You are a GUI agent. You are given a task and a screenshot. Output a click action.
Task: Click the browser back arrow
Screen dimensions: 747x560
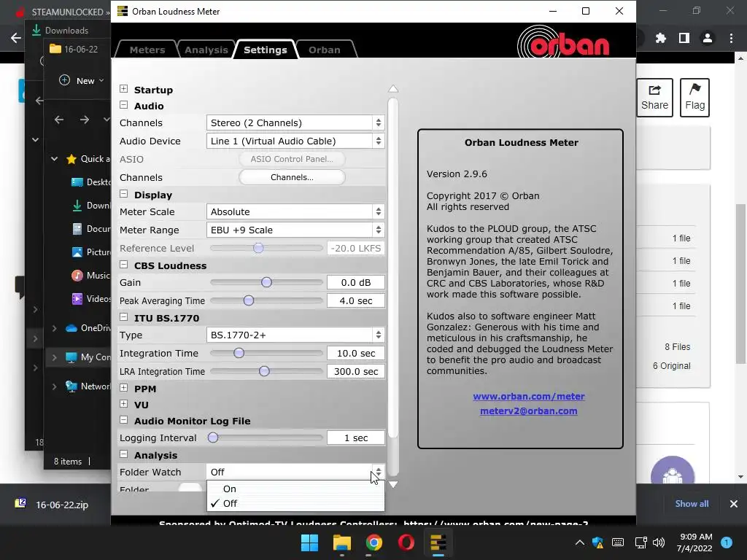pos(16,38)
